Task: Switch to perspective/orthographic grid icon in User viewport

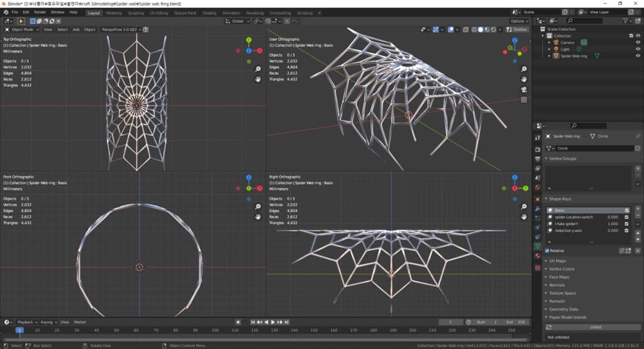Action: coord(523,99)
